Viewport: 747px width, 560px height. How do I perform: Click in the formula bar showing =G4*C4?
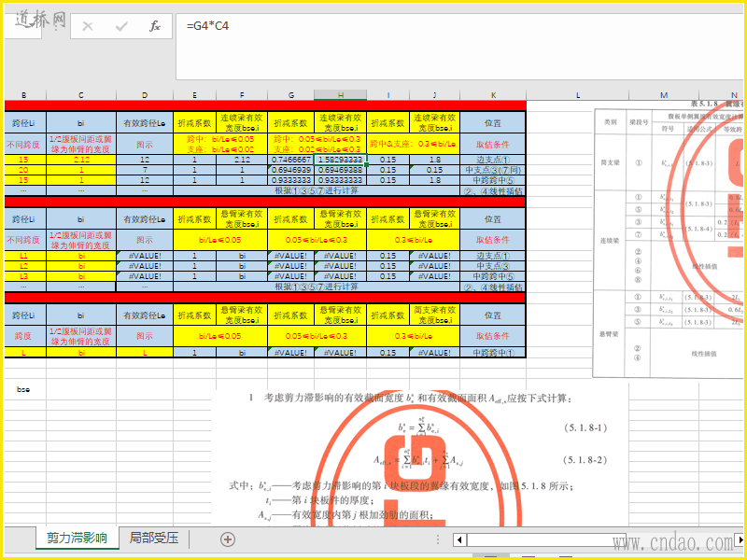tap(459, 47)
